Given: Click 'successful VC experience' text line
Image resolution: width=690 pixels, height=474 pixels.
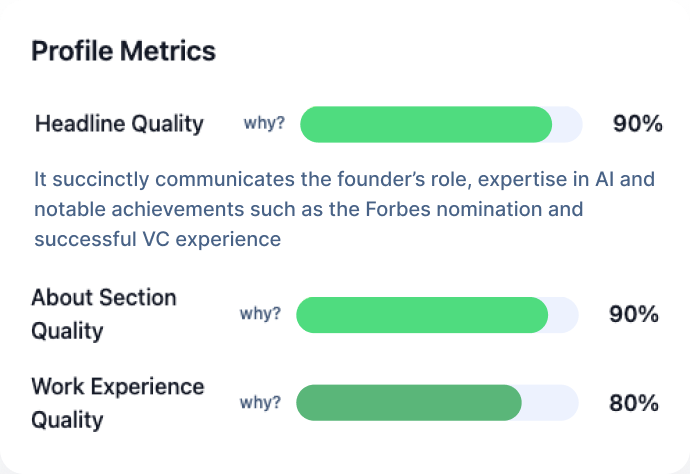Looking at the screenshot, I should click(x=157, y=240).
